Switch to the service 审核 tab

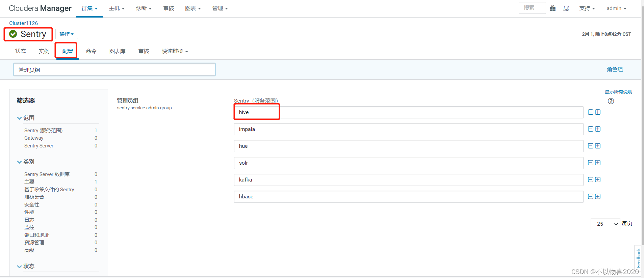point(144,51)
